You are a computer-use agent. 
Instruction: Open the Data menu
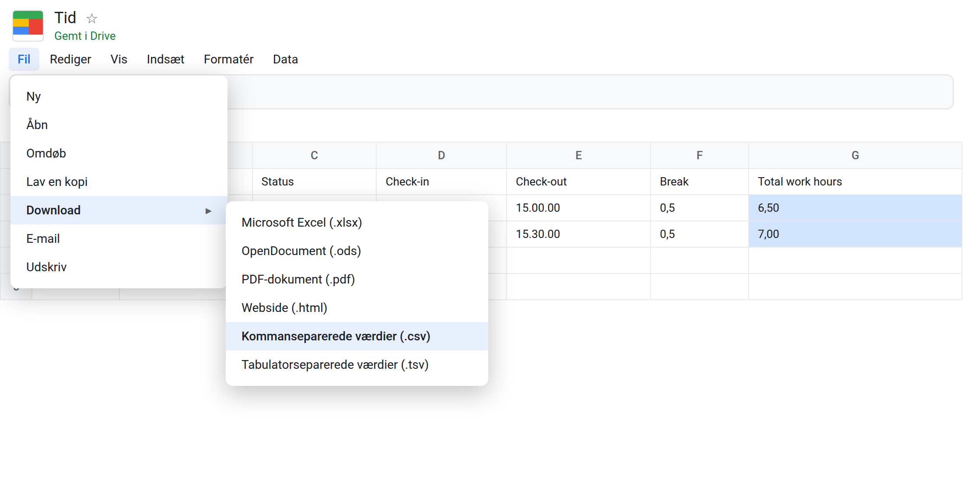pyautogui.click(x=285, y=59)
